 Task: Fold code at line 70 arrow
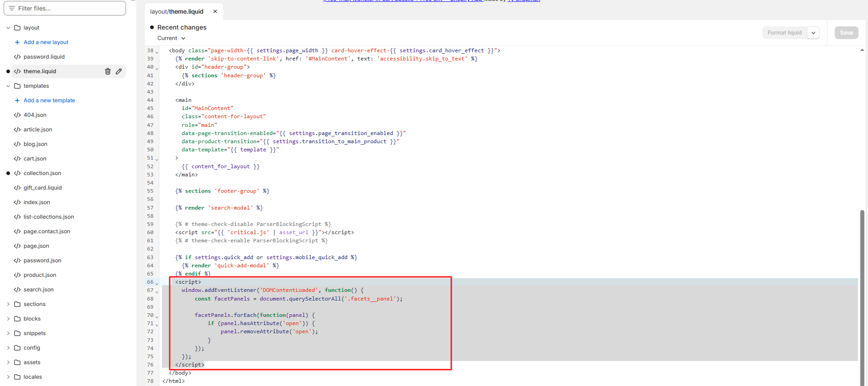[157, 317]
